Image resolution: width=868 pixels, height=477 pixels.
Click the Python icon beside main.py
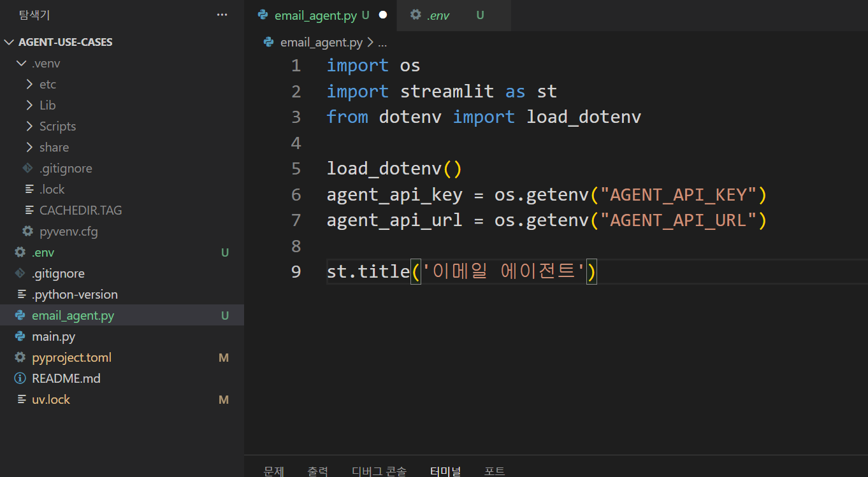(x=20, y=336)
